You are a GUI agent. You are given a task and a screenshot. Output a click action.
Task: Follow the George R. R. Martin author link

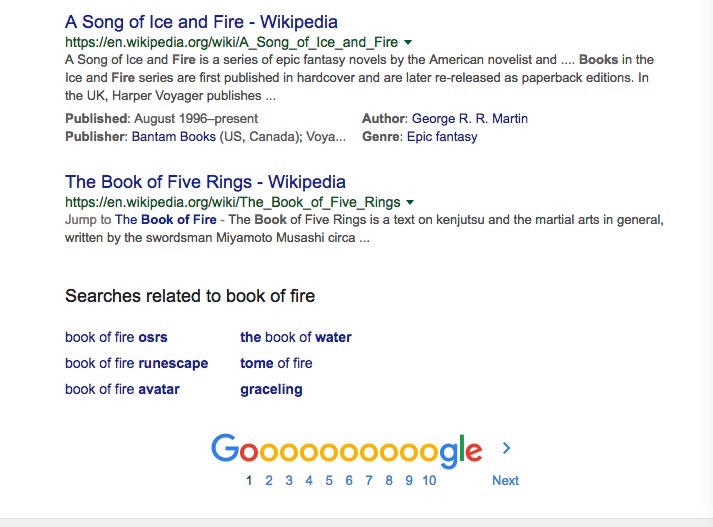tap(470, 119)
